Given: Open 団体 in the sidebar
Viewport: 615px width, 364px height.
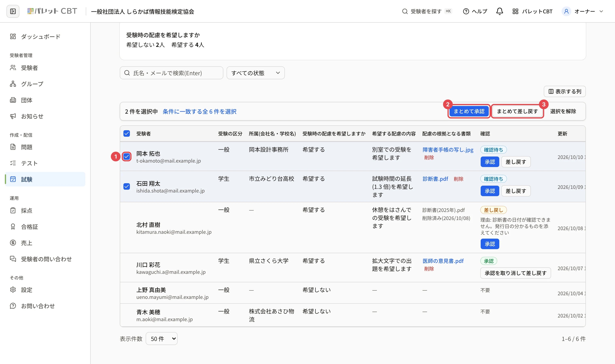Looking at the screenshot, I should 45,100.
